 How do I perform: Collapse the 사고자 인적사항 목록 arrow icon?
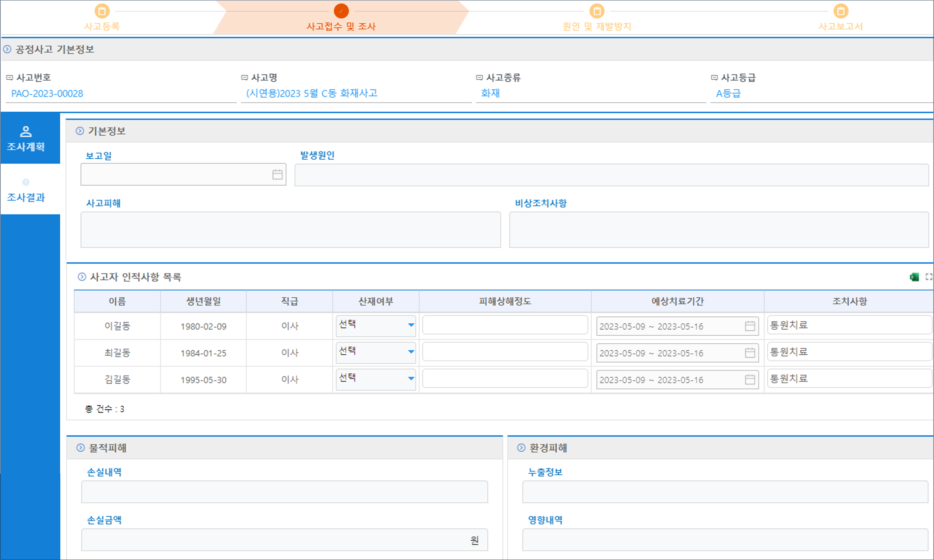pos(82,277)
